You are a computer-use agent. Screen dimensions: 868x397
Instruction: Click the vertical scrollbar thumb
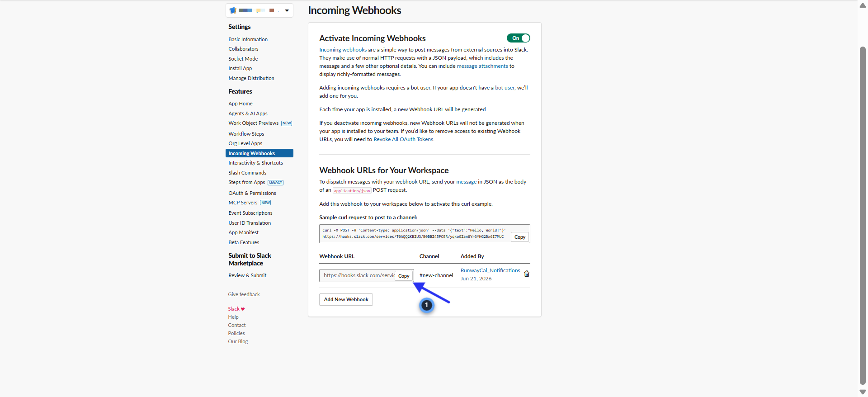coord(863,215)
